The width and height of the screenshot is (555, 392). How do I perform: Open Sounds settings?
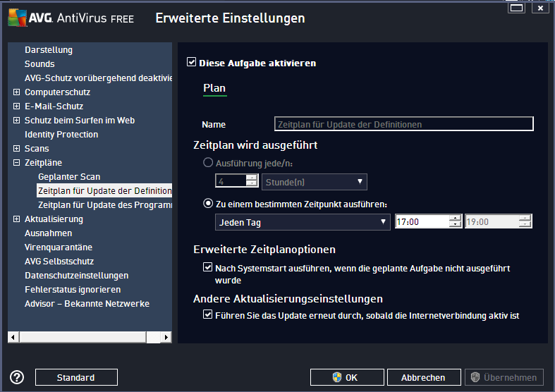point(39,64)
